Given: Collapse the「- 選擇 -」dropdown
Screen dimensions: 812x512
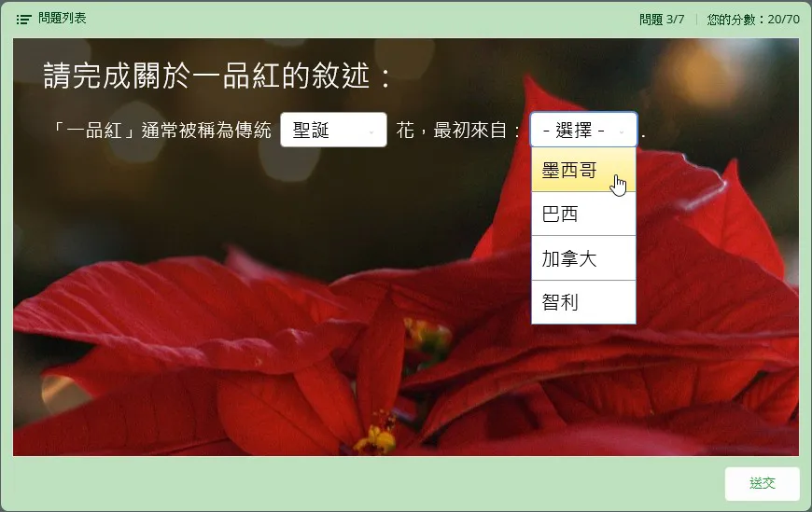Looking at the screenshot, I should click(x=582, y=131).
